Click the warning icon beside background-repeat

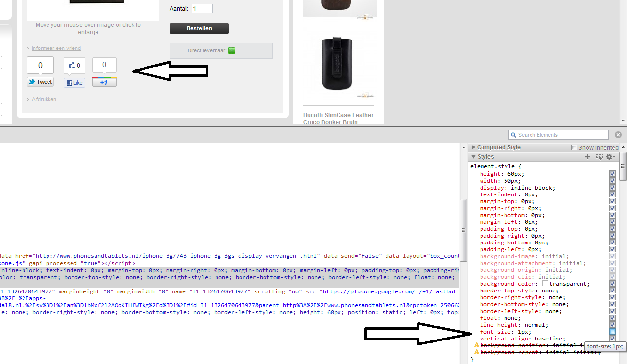[476, 352]
